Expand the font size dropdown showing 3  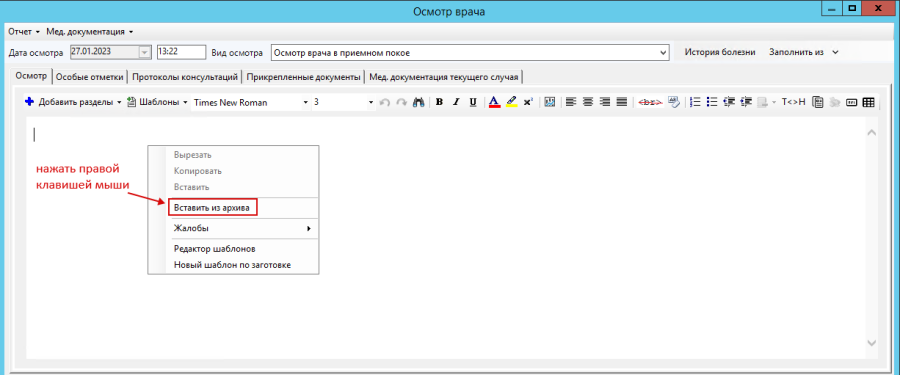click(x=343, y=103)
